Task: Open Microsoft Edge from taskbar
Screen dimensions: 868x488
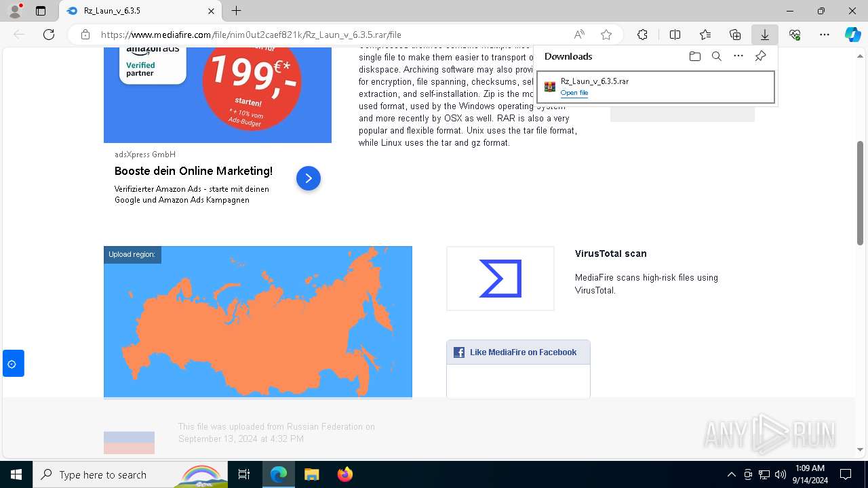Action: pyautogui.click(x=279, y=474)
